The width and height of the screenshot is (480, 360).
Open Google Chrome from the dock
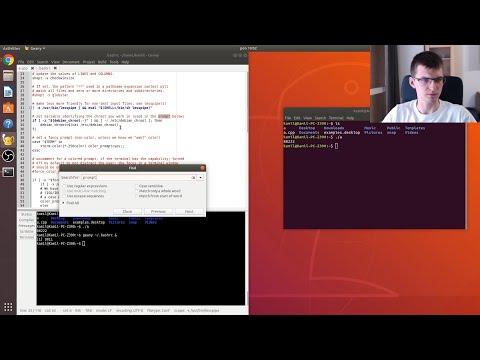(8, 60)
